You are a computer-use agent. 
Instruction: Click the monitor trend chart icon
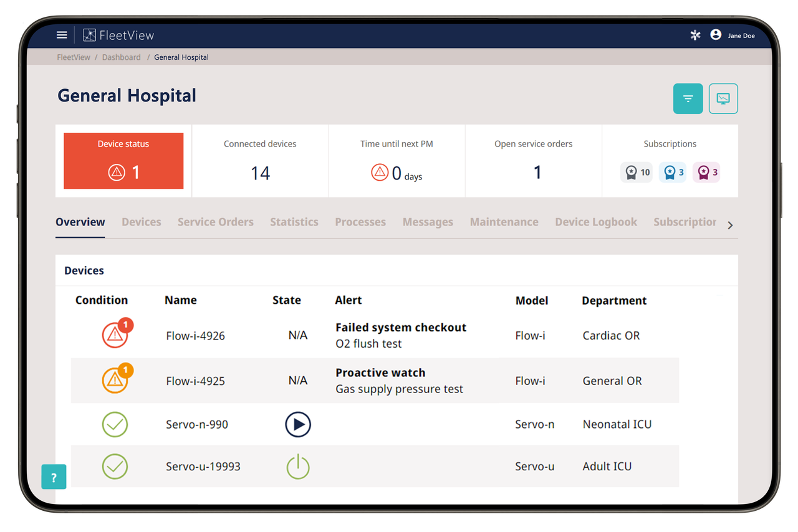(723, 98)
